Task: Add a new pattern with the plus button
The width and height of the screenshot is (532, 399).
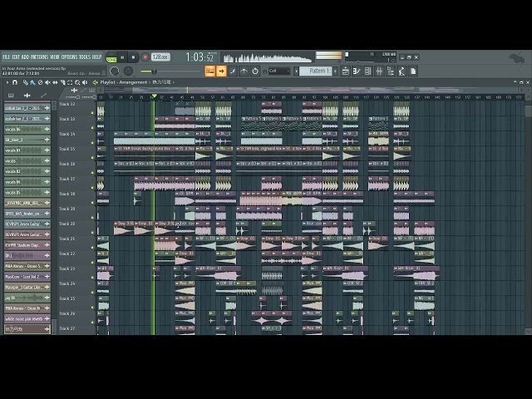Action: (336, 71)
